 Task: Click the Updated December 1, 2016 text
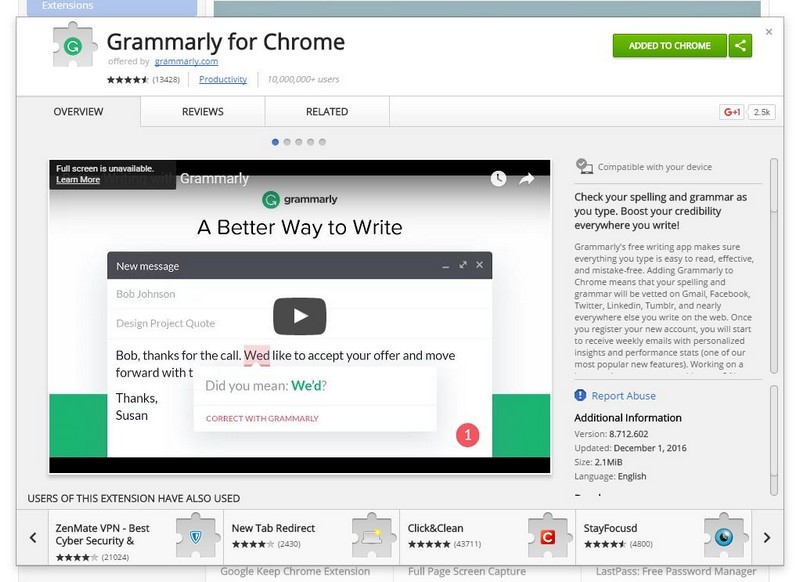(x=630, y=448)
